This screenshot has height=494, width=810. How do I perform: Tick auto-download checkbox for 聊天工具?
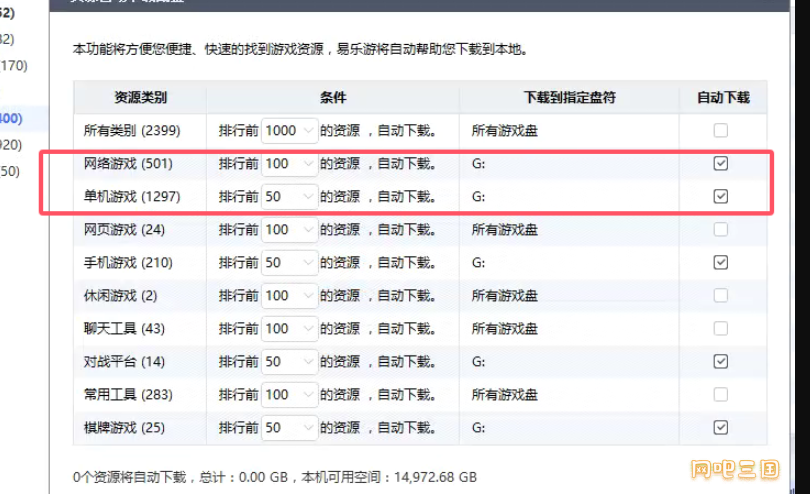pos(720,328)
